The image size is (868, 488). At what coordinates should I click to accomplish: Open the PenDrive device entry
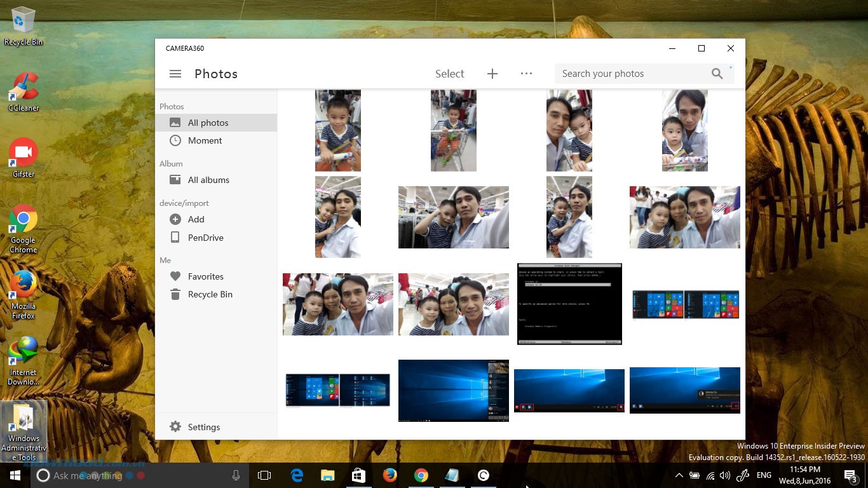click(205, 238)
